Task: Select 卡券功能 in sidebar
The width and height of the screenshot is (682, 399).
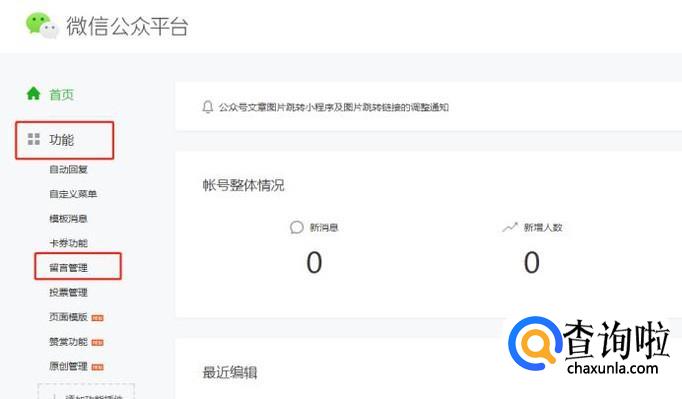Action: [x=68, y=243]
